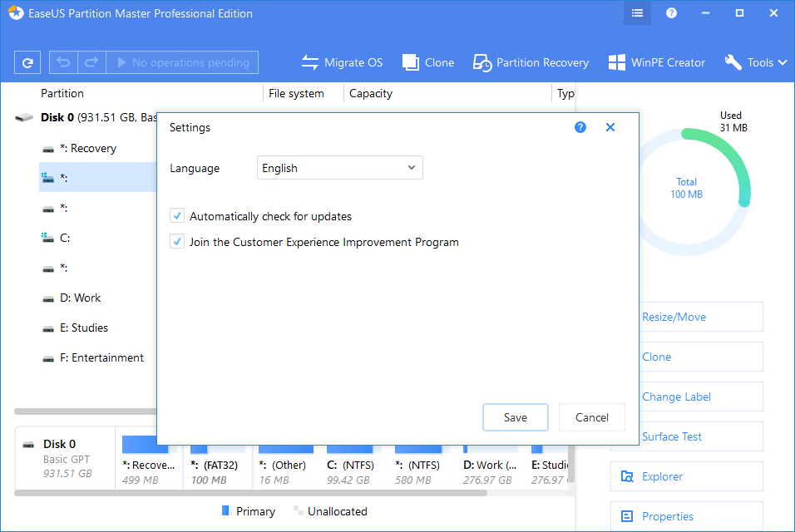This screenshot has height=532, width=795.
Task: Cancel the Settings dialog
Action: coord(591,417)
